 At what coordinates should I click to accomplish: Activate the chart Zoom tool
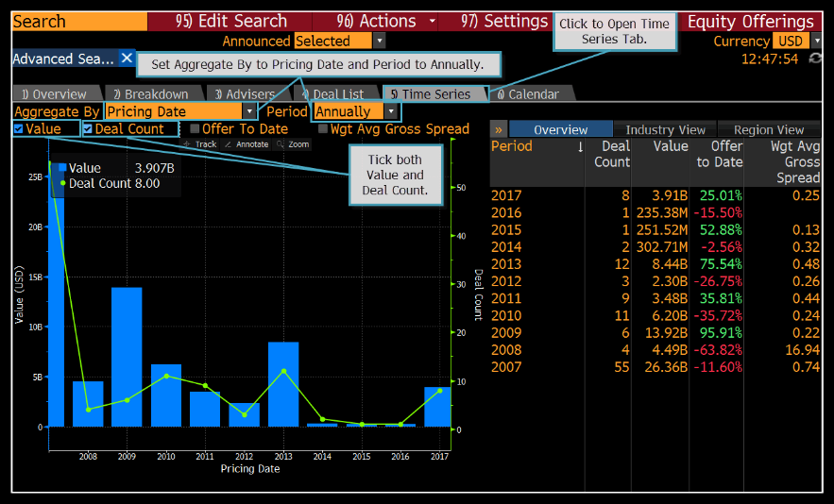(293, 144)
